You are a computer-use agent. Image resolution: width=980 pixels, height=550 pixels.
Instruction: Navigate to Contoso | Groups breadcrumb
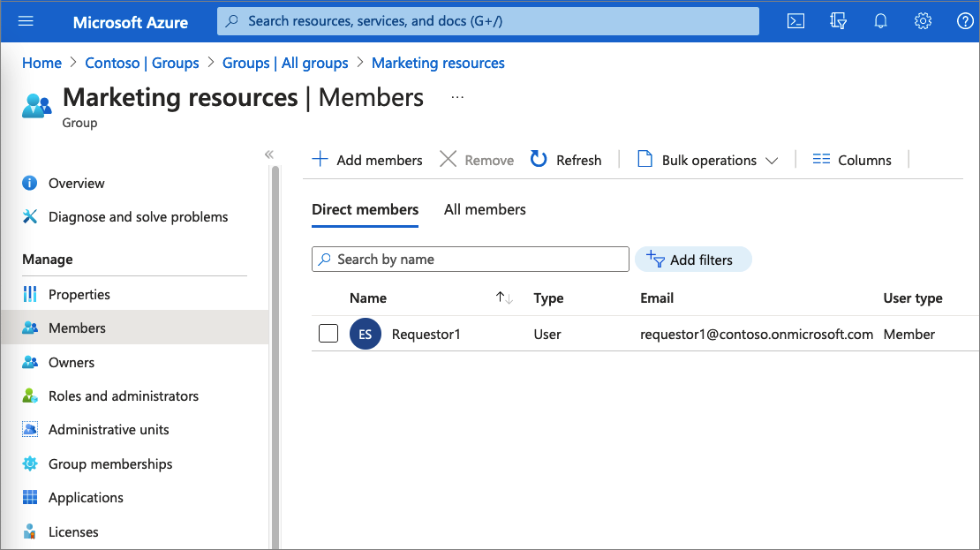[142, 63]
